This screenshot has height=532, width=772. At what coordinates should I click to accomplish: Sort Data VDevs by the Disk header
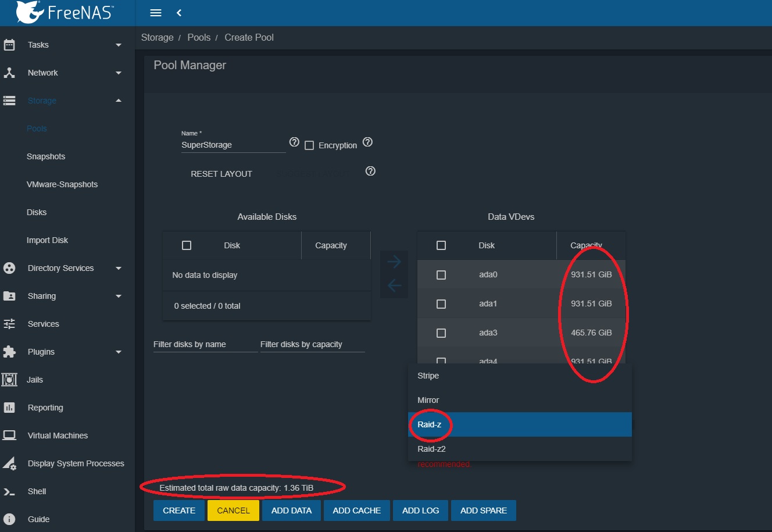tap(487, 245)
